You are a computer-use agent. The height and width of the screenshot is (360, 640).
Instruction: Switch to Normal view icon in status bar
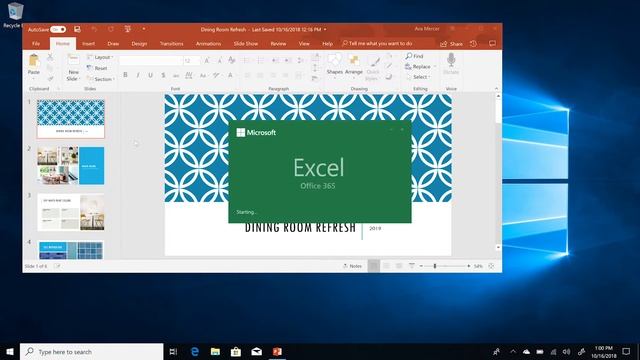point(373,266)
